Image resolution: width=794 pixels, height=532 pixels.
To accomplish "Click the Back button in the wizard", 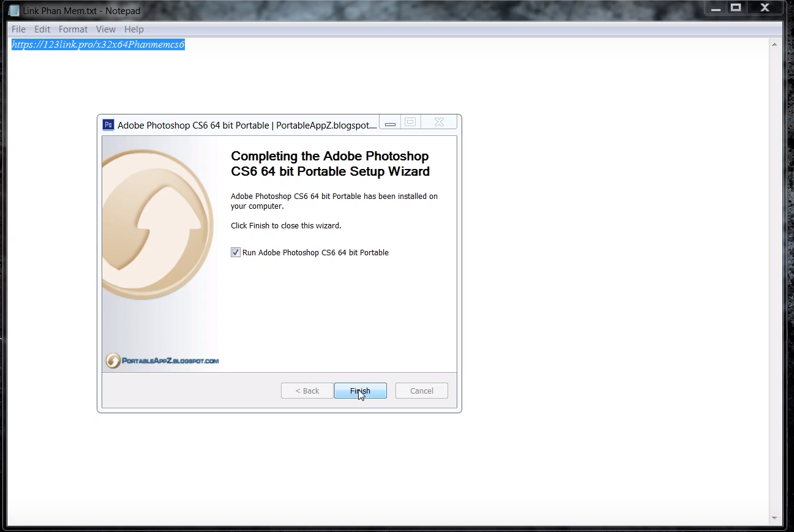I will coord(307,391).
